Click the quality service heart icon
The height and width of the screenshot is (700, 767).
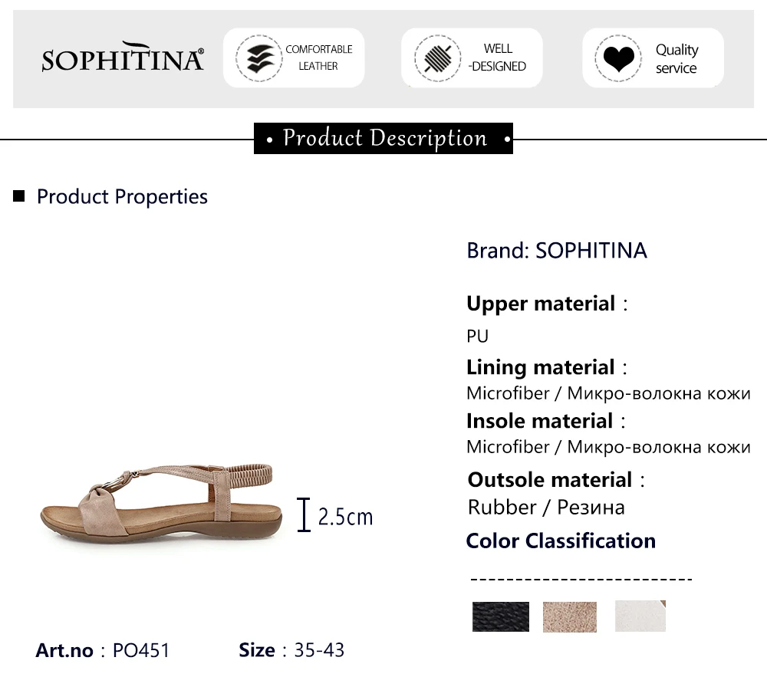tap(617, 58)
